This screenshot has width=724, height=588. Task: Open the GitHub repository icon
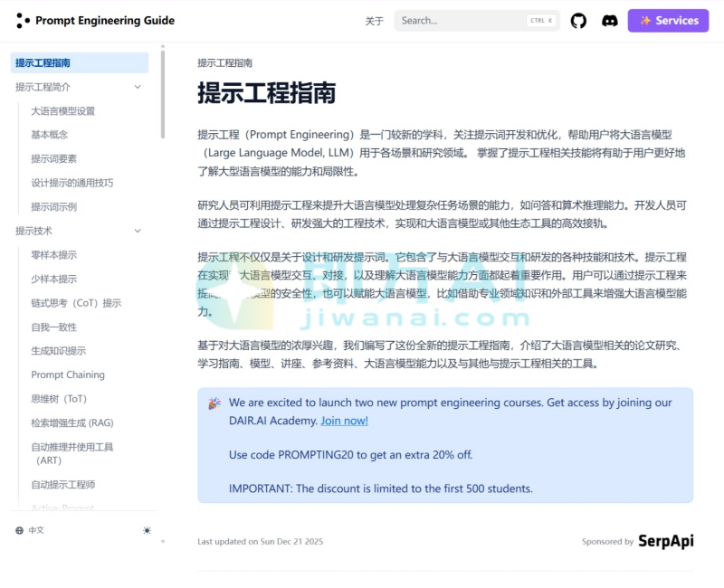point(578,20)
